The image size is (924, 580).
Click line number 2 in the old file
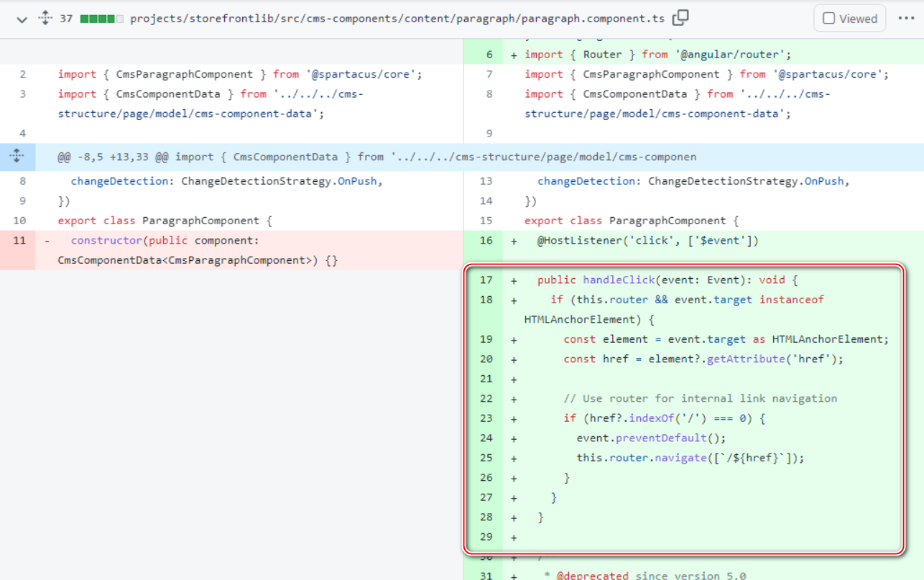pyautogui.click(x=23, y=74)
